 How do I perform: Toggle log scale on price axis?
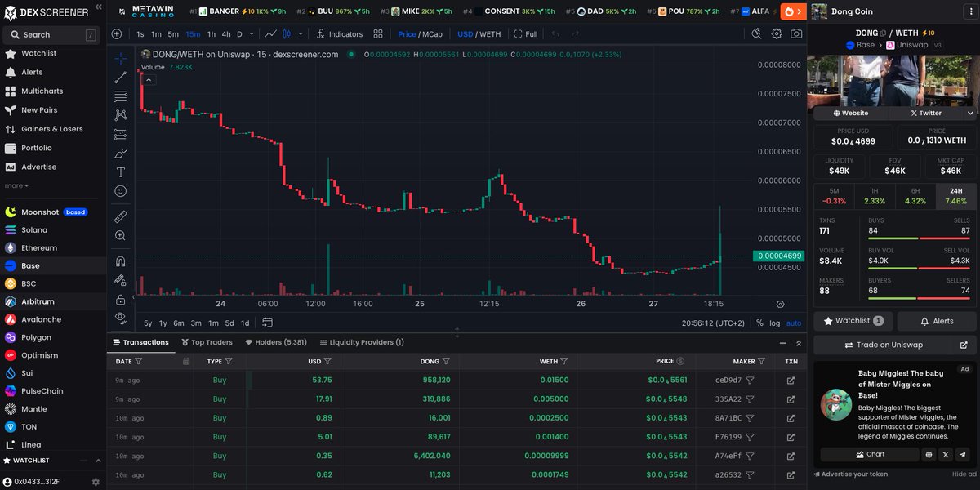(774, 323)
